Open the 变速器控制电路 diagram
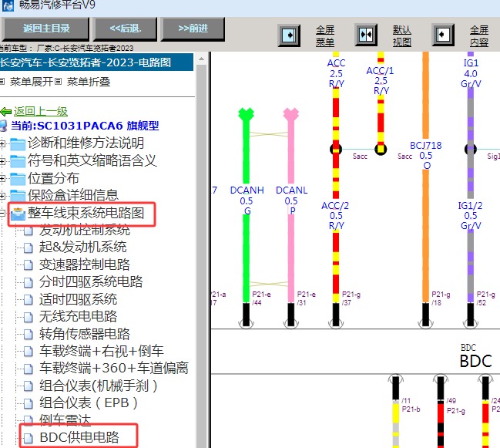The width and height of the screenshot is (500, 448). (x=85, y=264)
